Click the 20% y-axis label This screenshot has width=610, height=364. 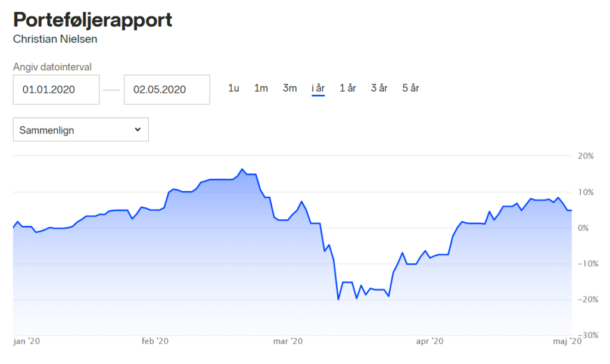tap(586, 156)
